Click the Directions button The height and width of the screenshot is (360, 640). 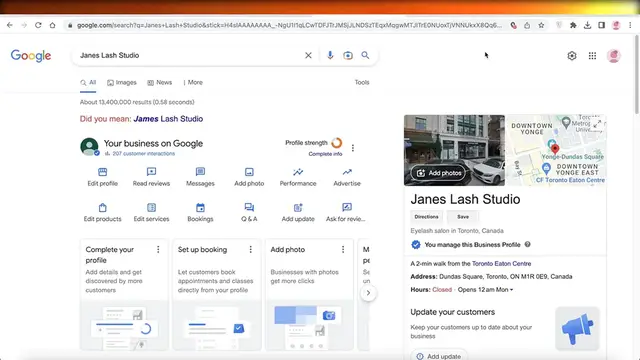coord(426,217)
